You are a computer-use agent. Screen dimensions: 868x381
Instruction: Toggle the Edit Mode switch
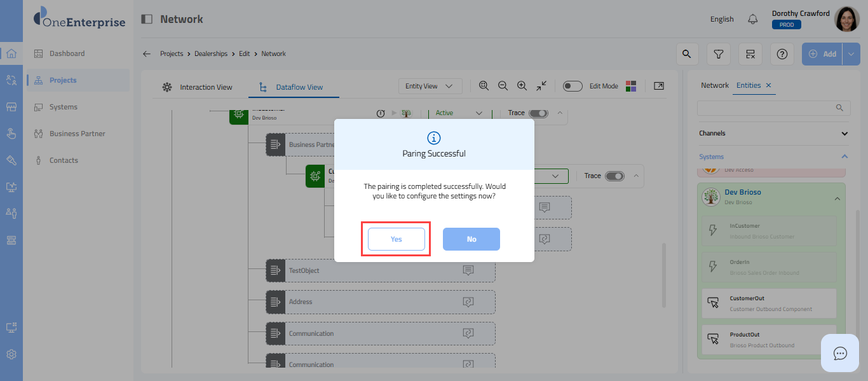point(573,87)
